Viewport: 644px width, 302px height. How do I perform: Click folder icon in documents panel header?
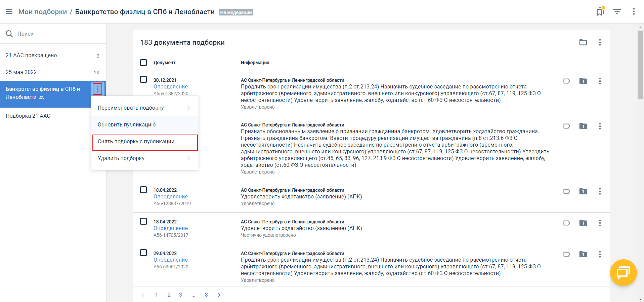pyautogui.click(x=583, y=42)
